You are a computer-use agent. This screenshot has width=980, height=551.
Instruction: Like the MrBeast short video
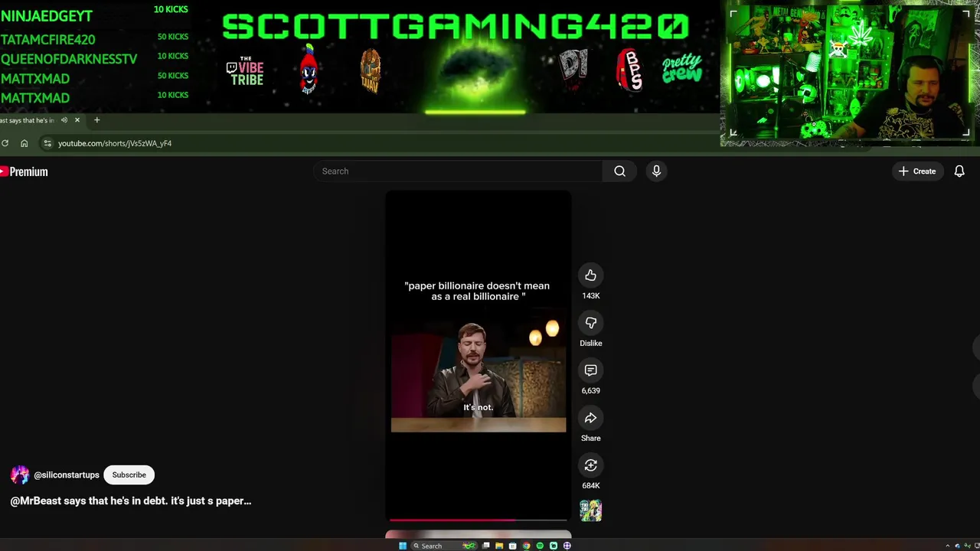pyautogui.click(x=590, y=275)
